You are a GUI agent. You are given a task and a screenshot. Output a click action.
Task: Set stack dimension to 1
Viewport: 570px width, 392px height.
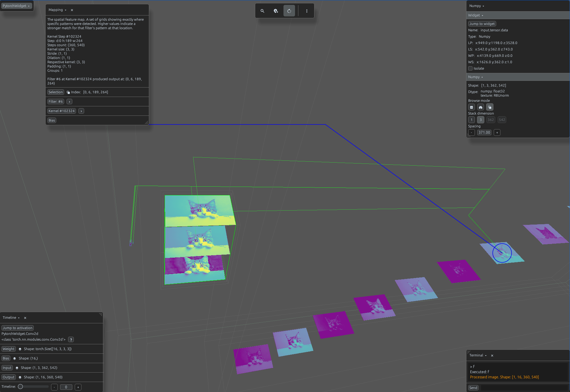tap(472, 120)
